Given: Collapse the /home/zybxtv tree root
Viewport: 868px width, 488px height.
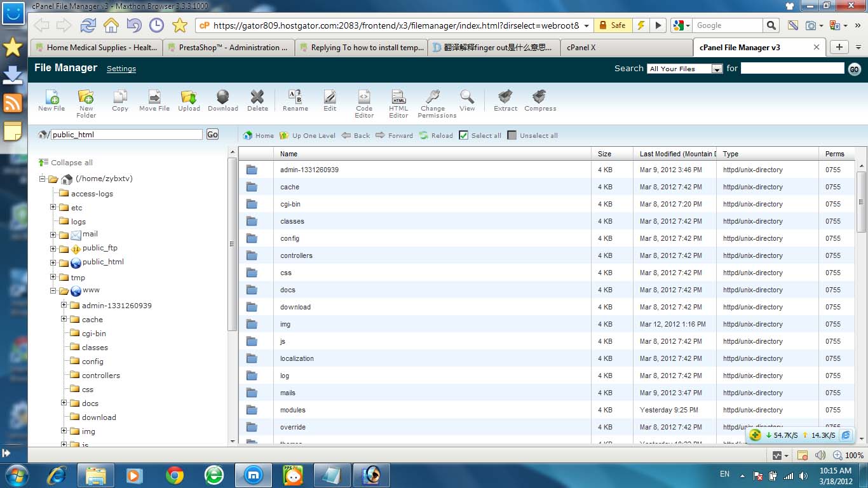Looking at the screenshot, I should tap(42, 179).
